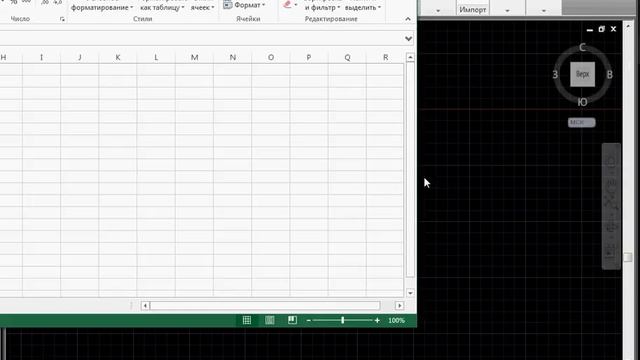
Task: Select column P header
Action: point(309,58)
